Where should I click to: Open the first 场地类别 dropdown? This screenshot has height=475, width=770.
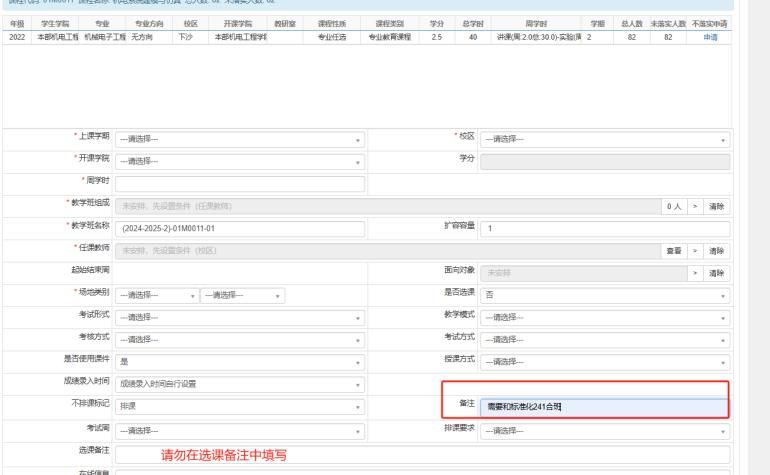pyautogui.click(x=156, y=295)
